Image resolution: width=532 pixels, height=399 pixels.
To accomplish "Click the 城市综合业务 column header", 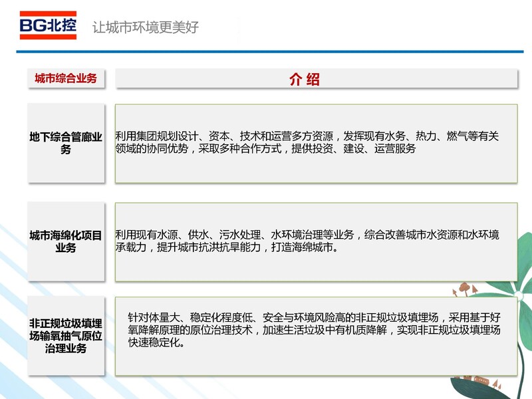I will (x=66, y=78).
